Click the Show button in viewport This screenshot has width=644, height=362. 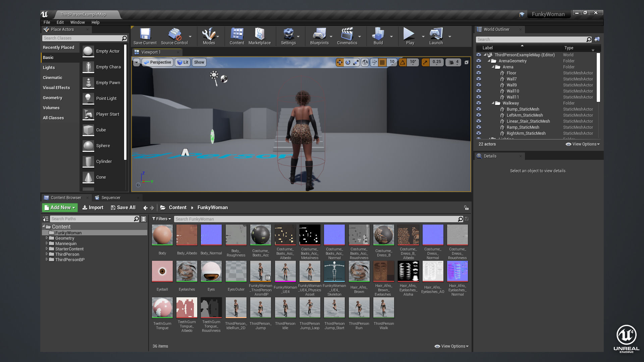coord(199,62)
